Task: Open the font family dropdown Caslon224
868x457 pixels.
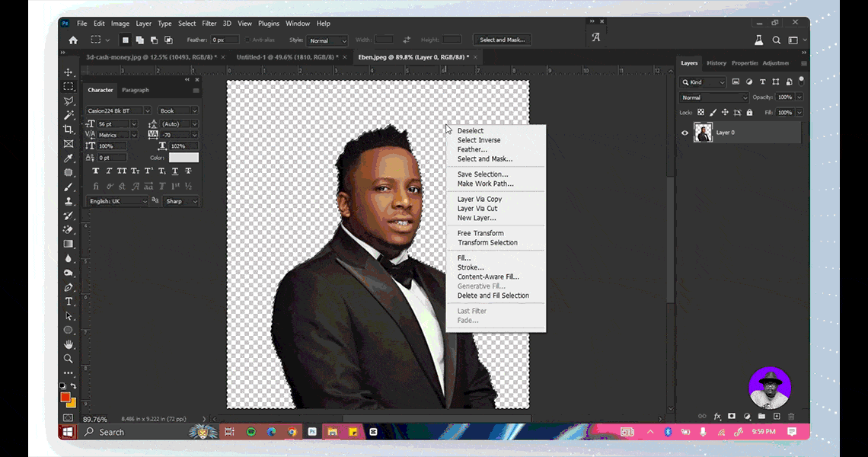Action: point(118,110)
